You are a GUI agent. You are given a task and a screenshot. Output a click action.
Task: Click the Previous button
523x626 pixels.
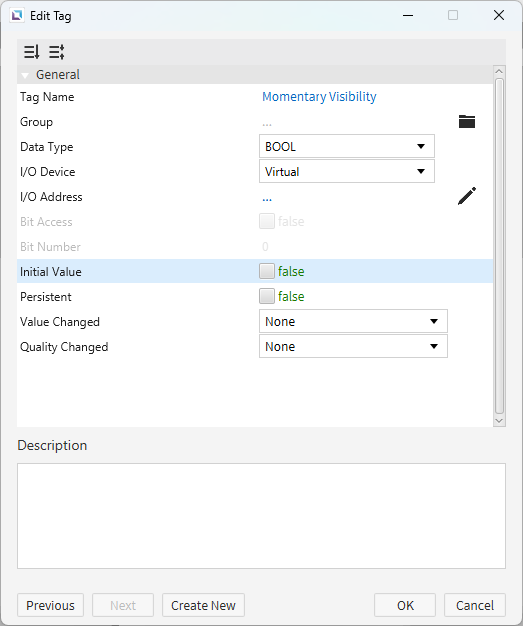coord(50,605)
